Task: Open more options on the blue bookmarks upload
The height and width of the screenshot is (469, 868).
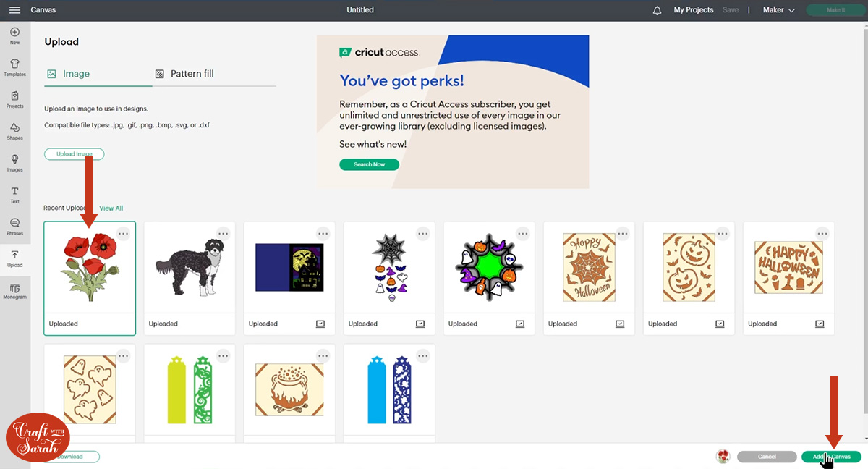Action: click(422, 355)
